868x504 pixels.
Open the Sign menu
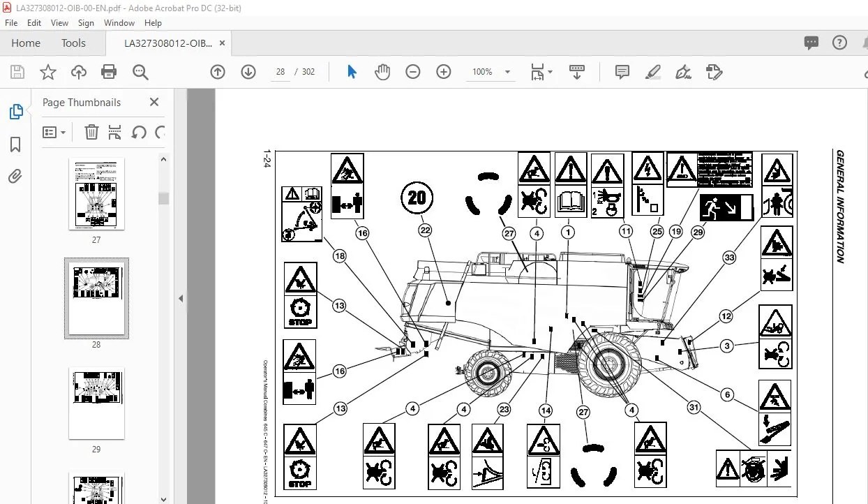pos(86,23)
